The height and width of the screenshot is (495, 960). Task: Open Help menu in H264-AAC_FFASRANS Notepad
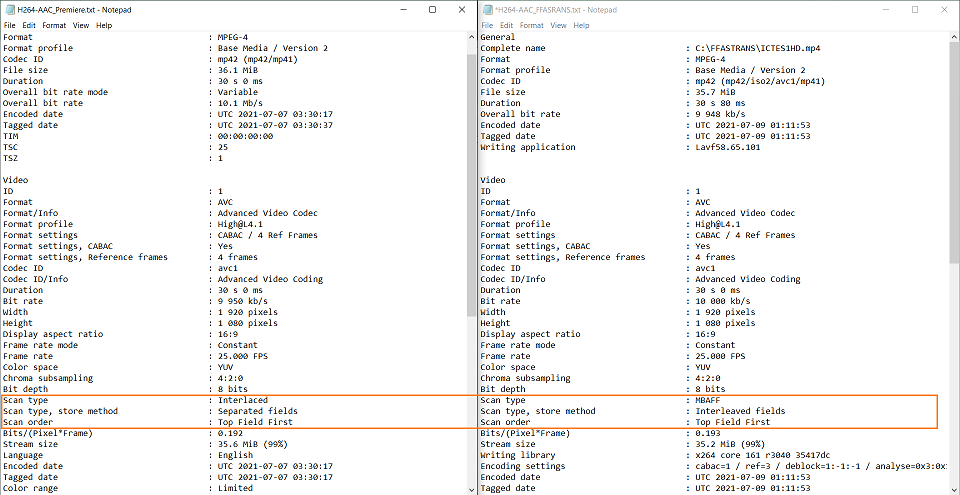(582, 25)
